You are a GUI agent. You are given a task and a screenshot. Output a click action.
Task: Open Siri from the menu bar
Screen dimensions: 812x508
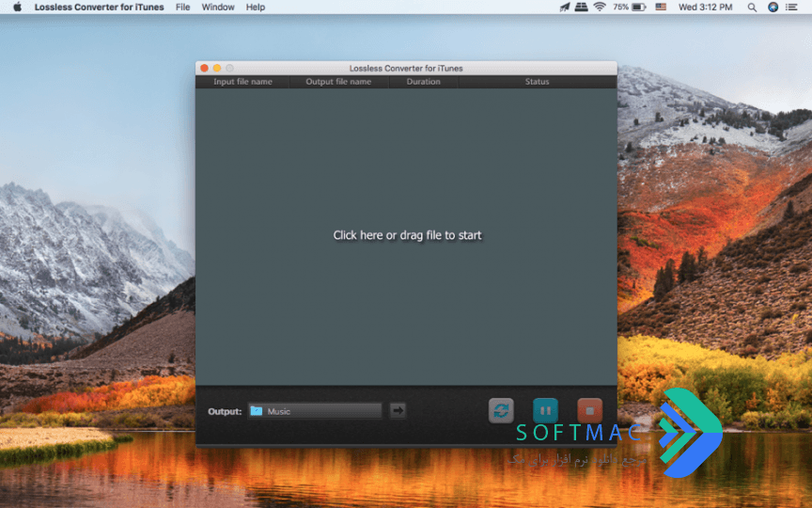773,7
